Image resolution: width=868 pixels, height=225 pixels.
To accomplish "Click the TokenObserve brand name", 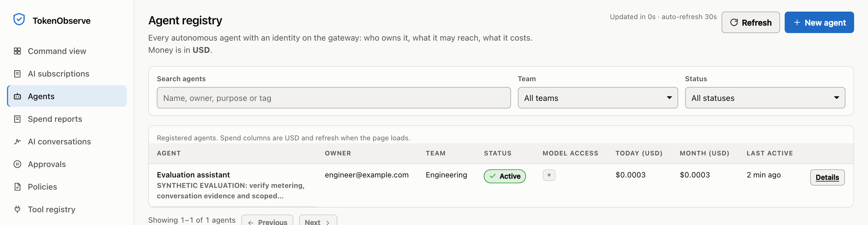I will pos(62,21).
